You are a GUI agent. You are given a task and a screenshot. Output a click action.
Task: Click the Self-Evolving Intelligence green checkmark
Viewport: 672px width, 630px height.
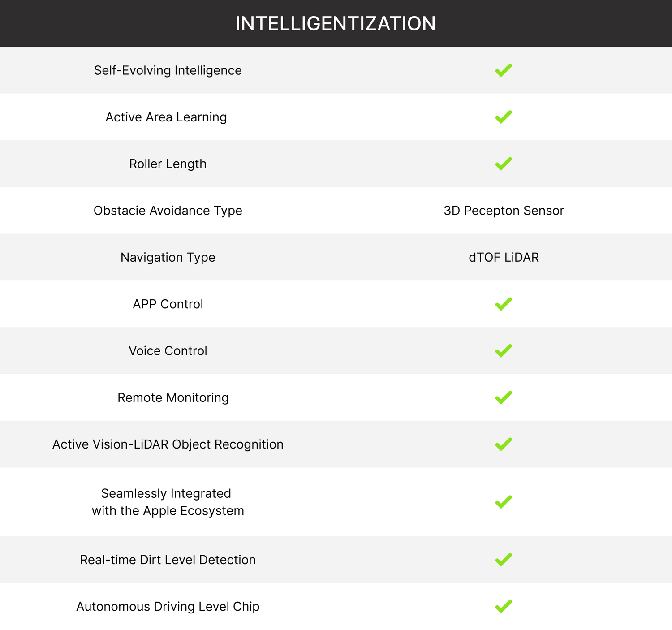click(504, 70)
